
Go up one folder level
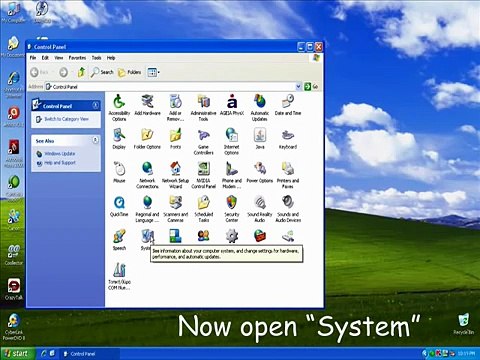click(x=81, y=72)
